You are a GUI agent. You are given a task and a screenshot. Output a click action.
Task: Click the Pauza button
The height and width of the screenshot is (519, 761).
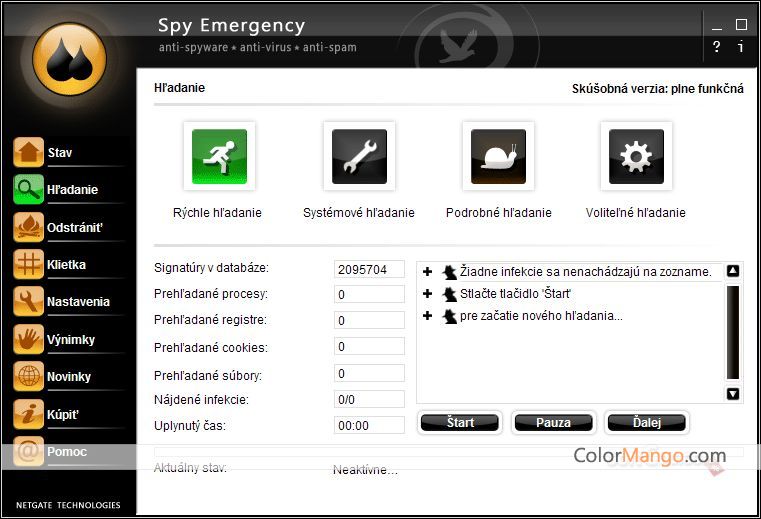point(553,422)
